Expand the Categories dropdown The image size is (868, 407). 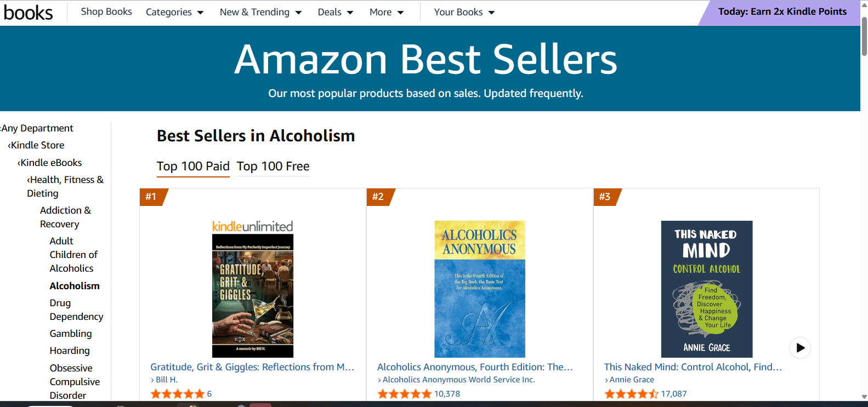click(174, 12)
